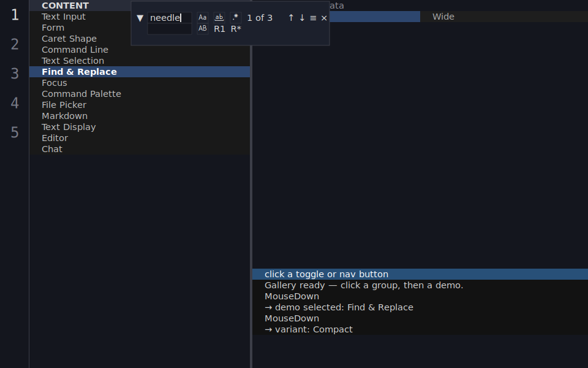
Task: Toggle the preserve case (AB) option
Action: point(203,29)
